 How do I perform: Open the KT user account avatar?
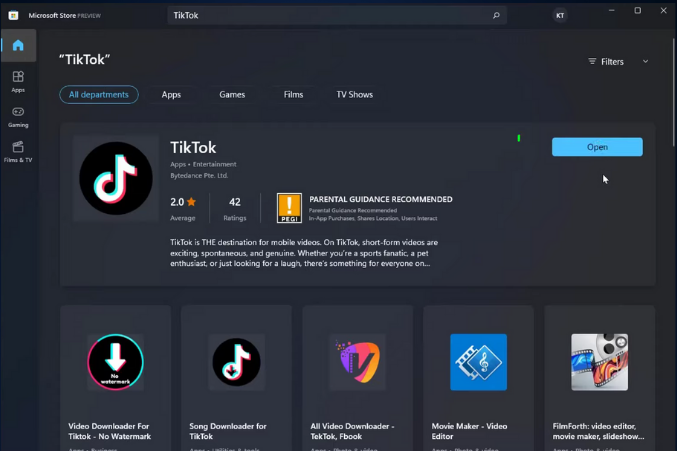pos(560,16)
